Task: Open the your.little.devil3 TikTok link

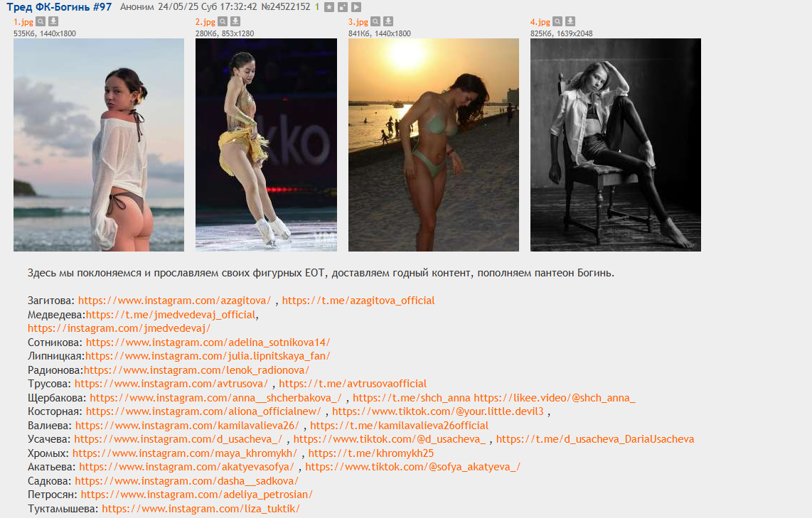Action: [437, 411]
